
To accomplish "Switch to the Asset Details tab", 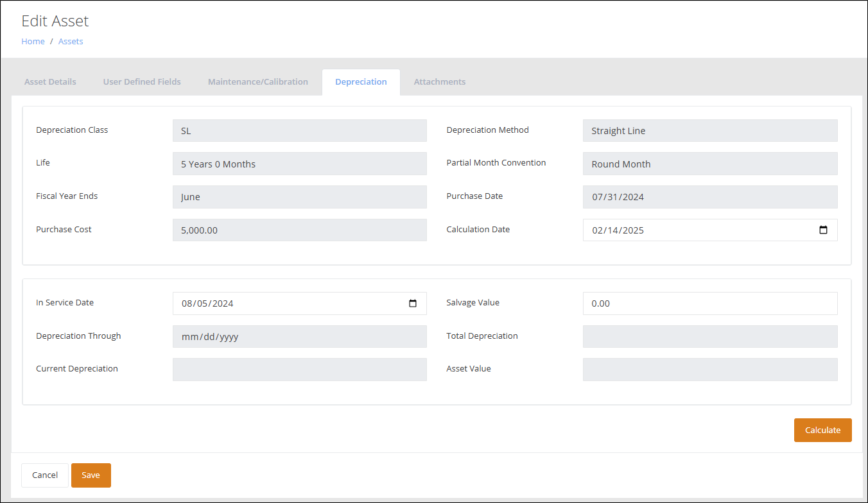I will [x=50, y=82].
